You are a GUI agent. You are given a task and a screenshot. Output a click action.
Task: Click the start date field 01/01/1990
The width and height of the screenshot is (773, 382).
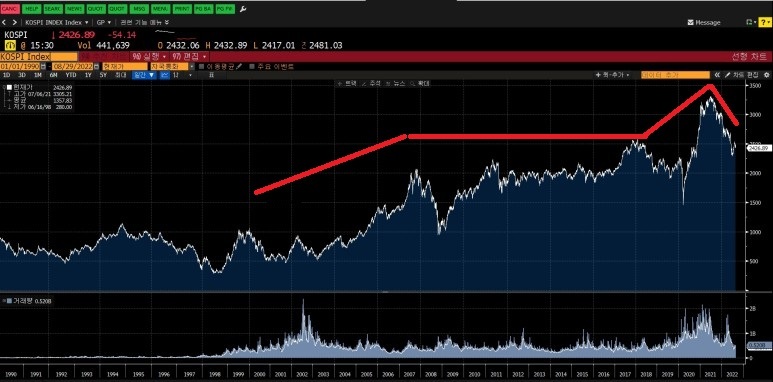(x=20, y=67)
